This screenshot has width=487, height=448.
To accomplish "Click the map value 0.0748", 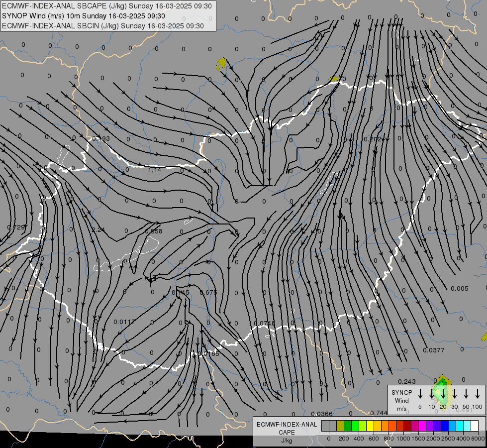I will click(264, 324).
